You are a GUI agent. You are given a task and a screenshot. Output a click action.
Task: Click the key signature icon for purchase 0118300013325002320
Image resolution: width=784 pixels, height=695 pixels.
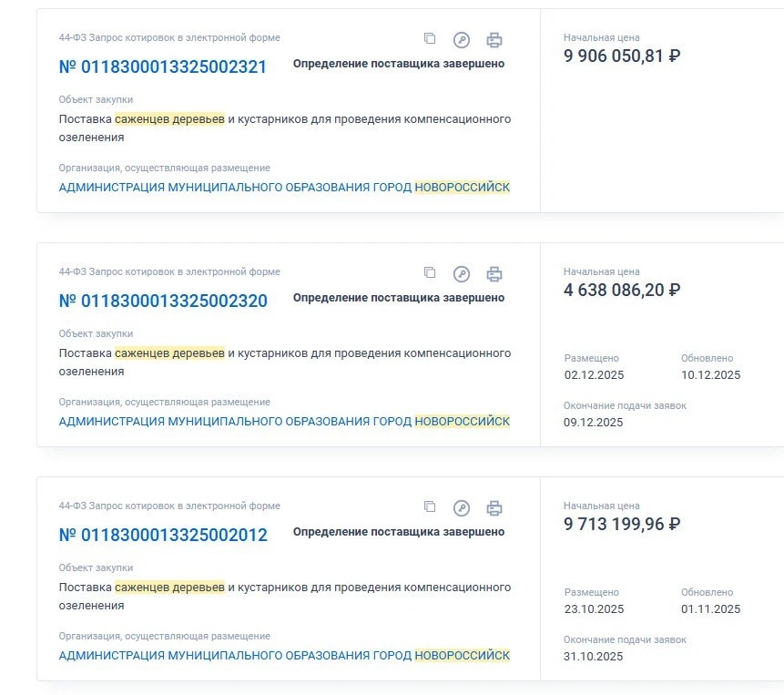coord(462,274)
